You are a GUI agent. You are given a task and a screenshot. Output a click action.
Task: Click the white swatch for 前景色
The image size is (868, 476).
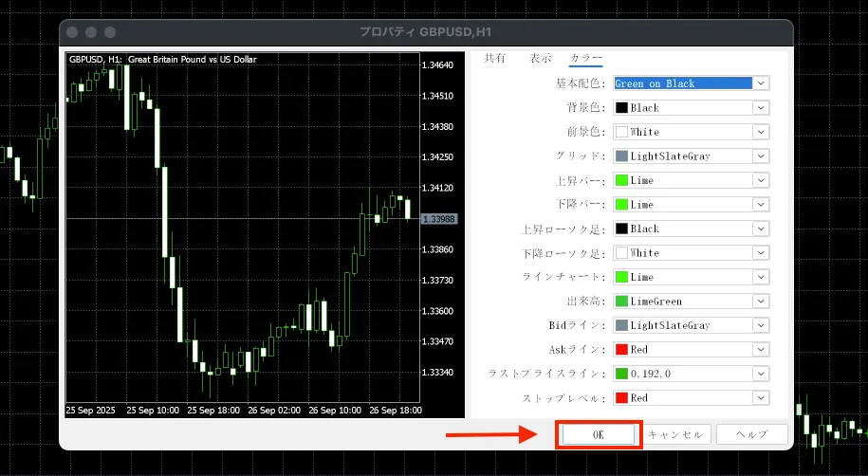622,132
